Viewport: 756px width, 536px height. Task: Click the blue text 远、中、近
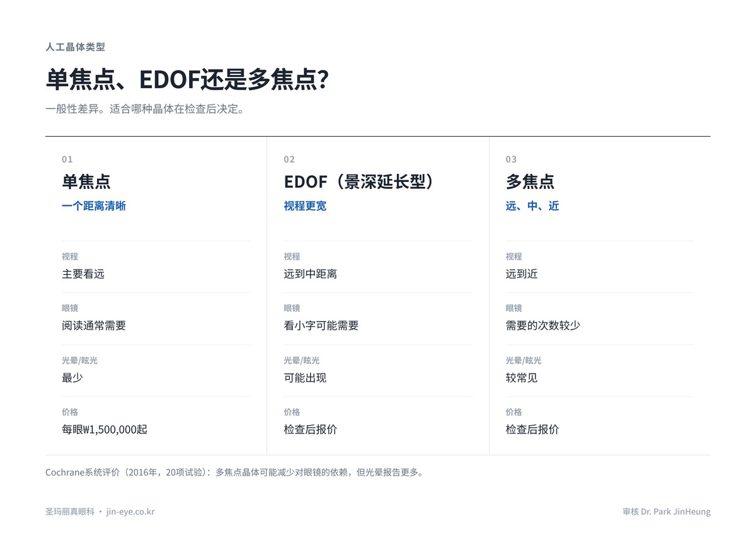532,206
